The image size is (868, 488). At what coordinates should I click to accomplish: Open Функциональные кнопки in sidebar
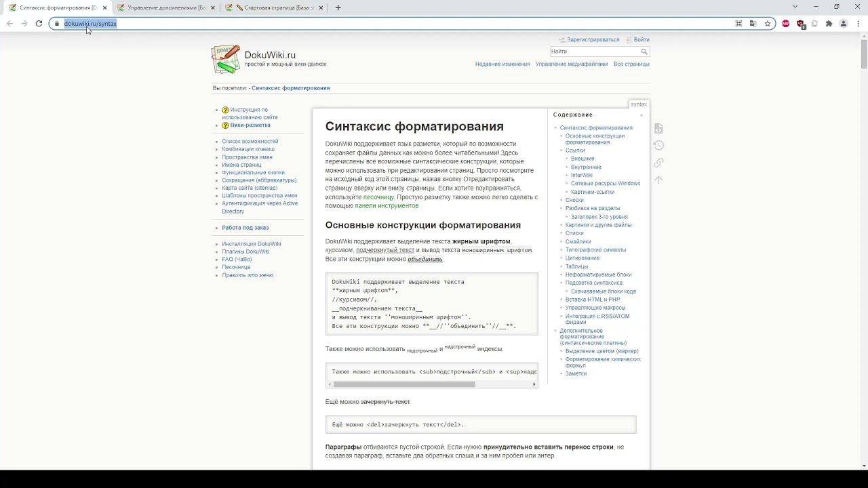(253, 173)
